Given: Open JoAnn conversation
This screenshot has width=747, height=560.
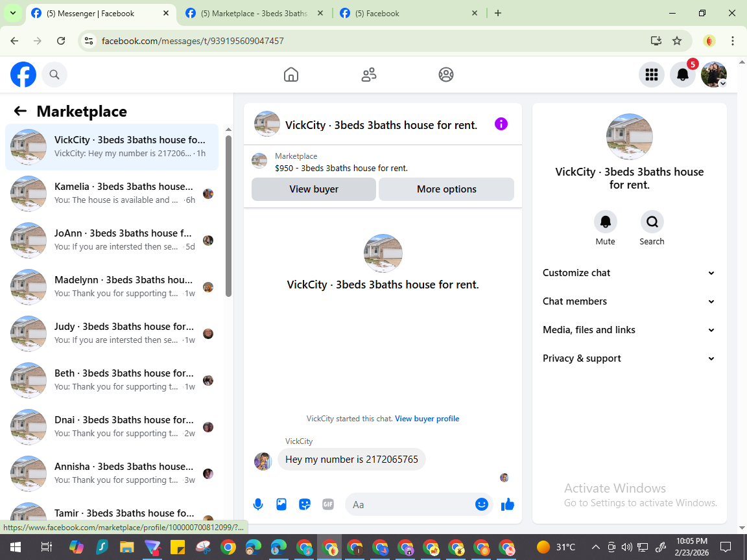Looking at the screenshot, I should pos(112,240).
